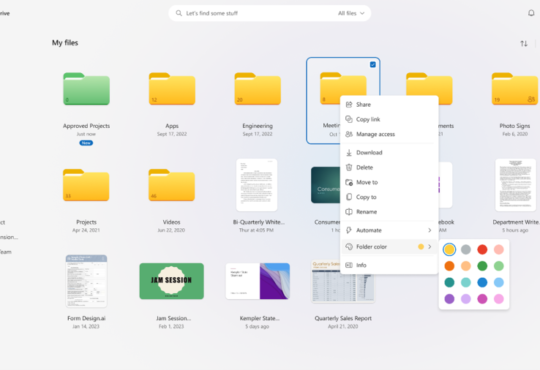This screenshot has height=370, width=540.
Task: Pick the dark green color swatch
Action: (482, 266)
